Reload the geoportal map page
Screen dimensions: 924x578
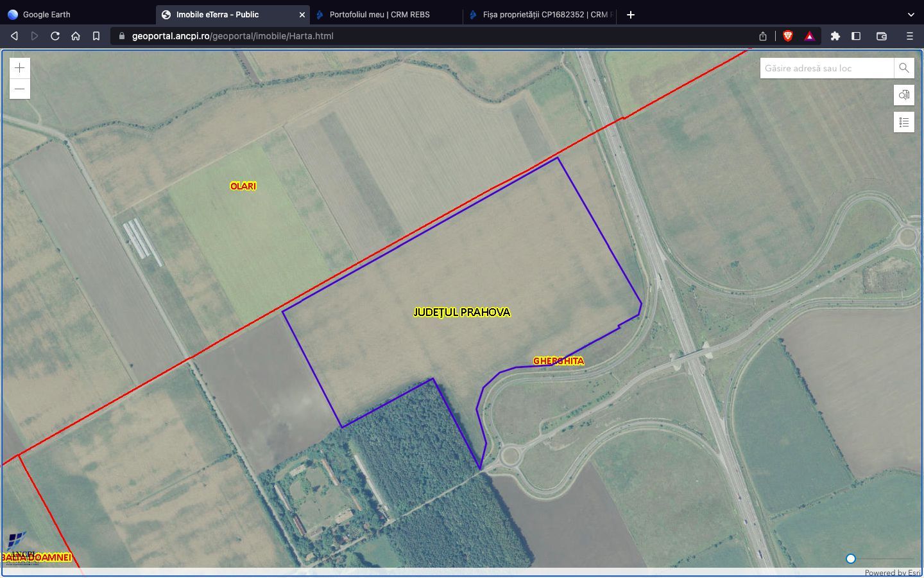pyautogui.click(x=55, y=36)
